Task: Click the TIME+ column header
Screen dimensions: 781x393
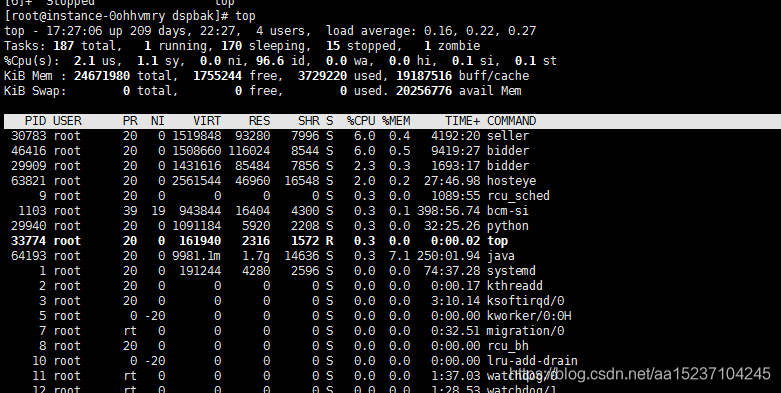Action: 463,121
